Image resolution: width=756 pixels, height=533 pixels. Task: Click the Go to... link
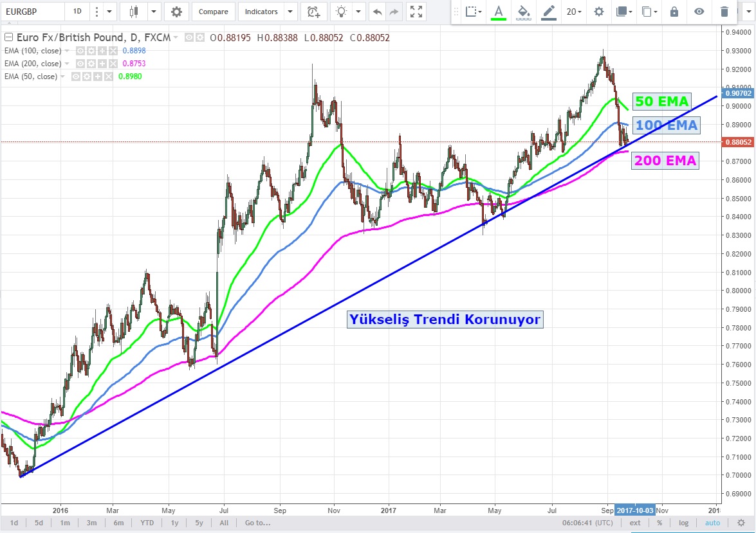click(256, 523)
